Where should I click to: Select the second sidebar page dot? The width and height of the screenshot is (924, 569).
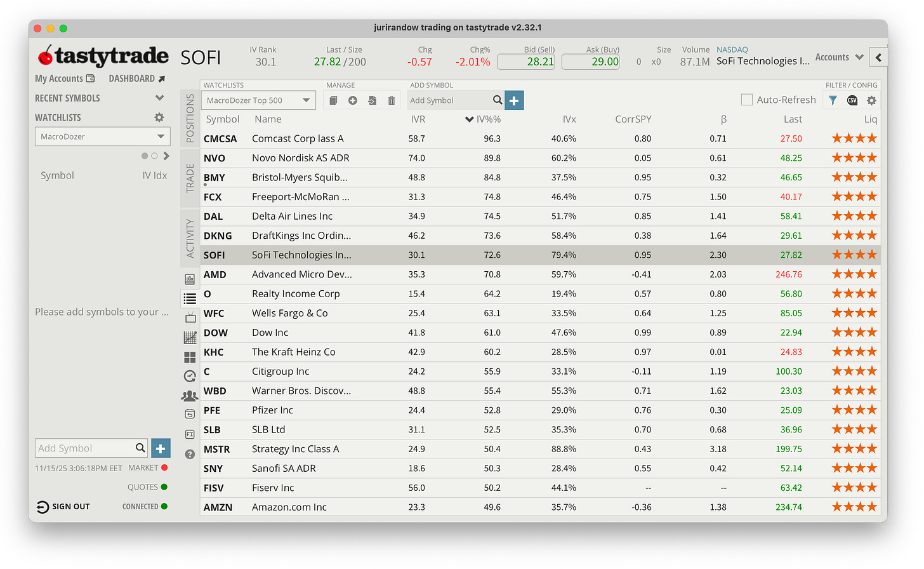pos(154,156)
